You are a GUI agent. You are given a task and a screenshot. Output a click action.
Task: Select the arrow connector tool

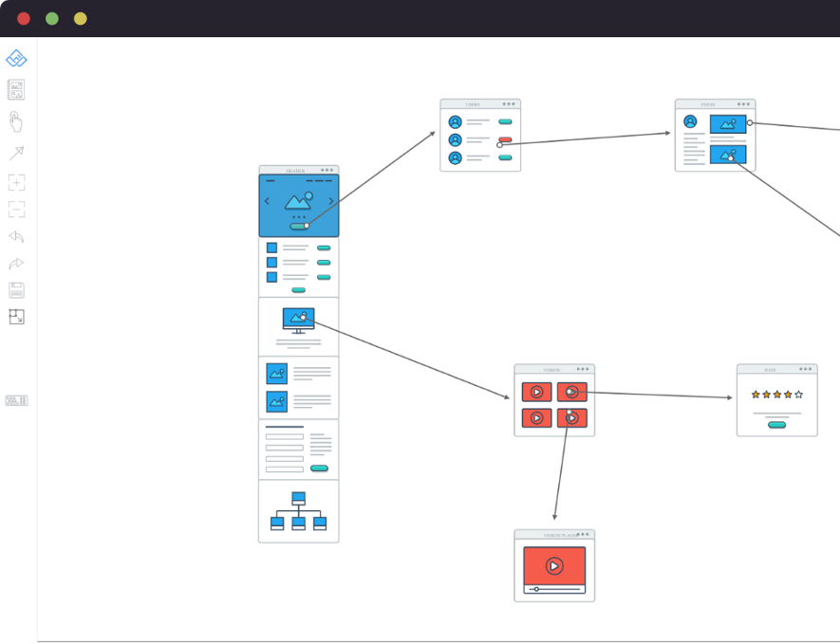pos(16,153)
